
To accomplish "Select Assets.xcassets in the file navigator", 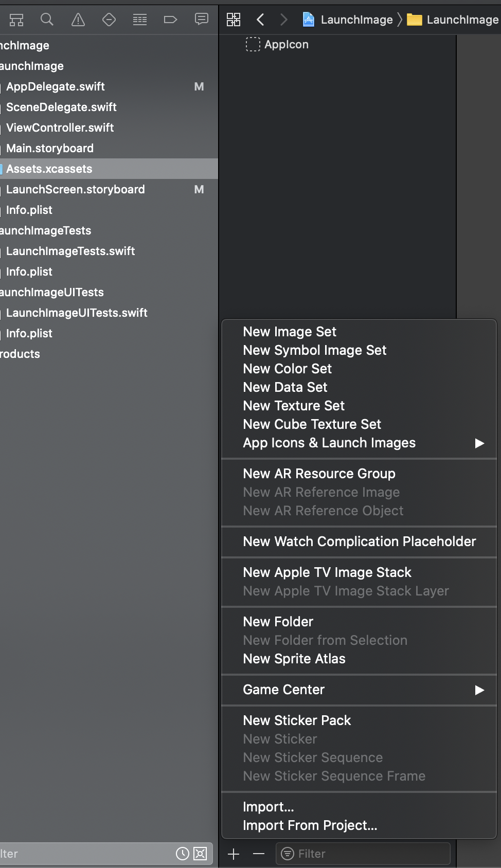I will 49,169.
